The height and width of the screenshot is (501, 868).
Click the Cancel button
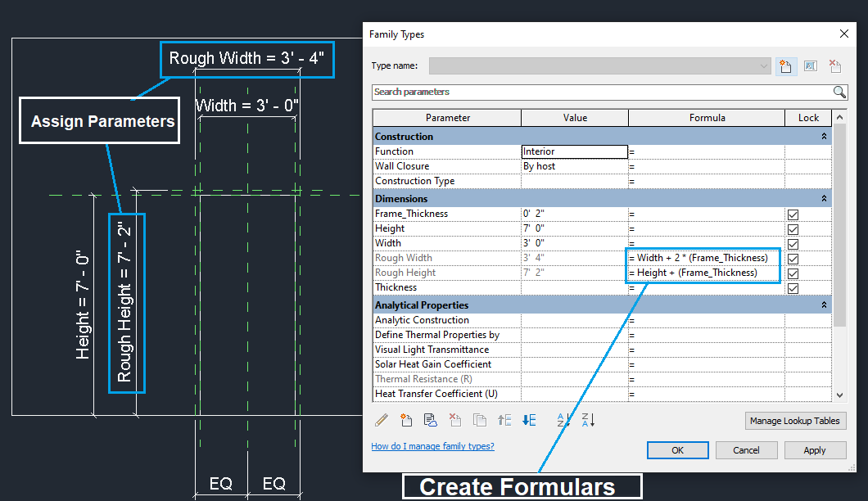coord(746,450)
